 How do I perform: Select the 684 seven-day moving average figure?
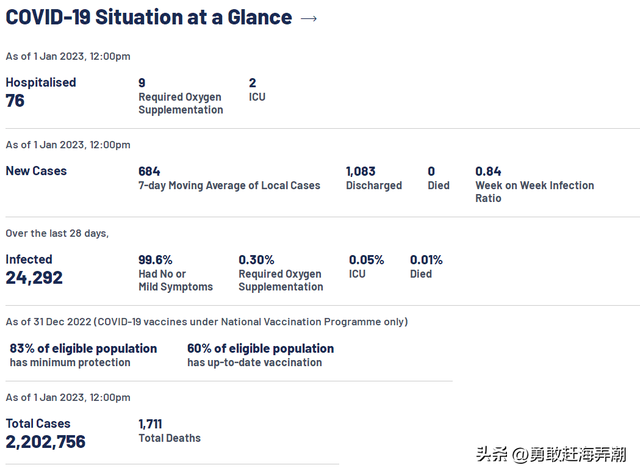click(149, 171)
